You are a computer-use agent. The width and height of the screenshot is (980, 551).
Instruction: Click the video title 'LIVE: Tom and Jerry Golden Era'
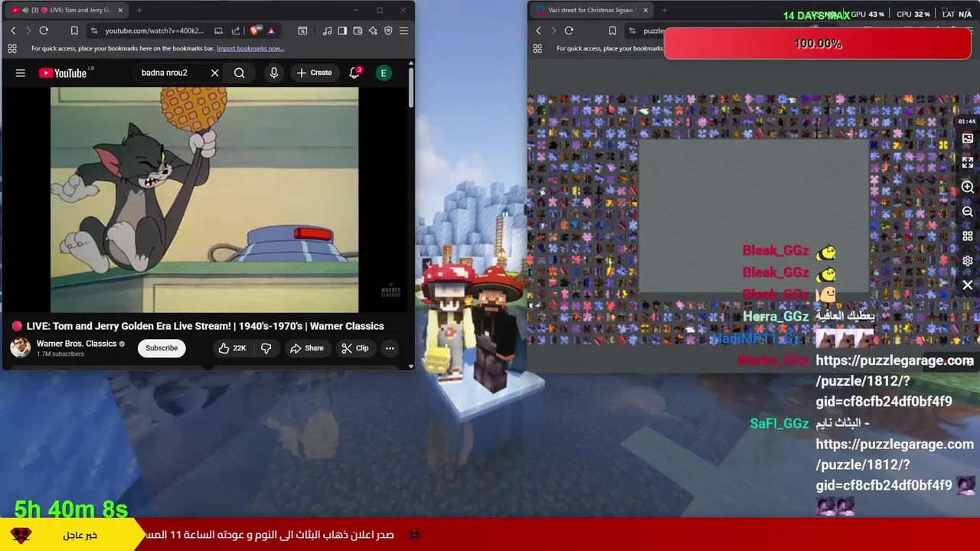point(205,326)
